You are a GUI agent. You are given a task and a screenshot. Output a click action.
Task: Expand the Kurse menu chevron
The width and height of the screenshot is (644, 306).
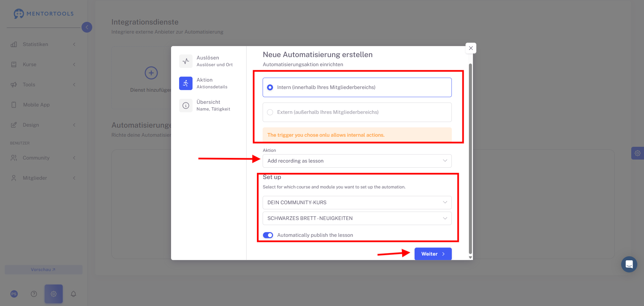coord(74,64)
